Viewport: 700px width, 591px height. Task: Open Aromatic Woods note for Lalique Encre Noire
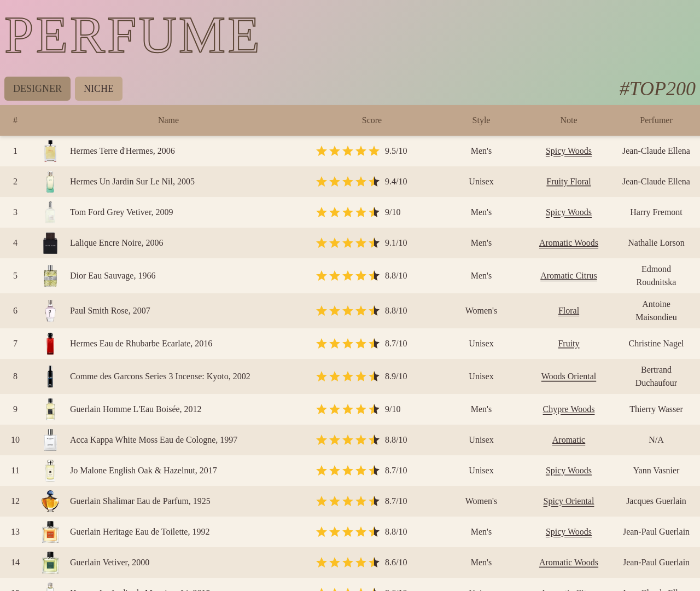569,243
